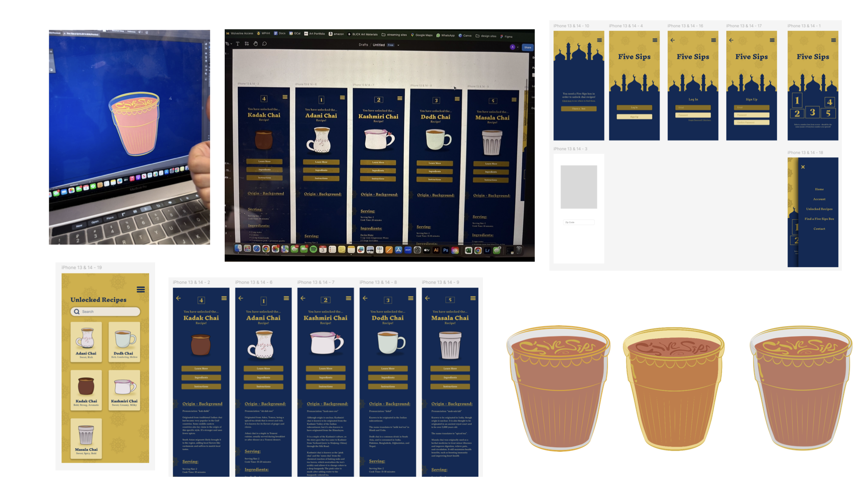Expand the Pen tool dropdown arrow
Screen dimensions: 868x488
231,44
